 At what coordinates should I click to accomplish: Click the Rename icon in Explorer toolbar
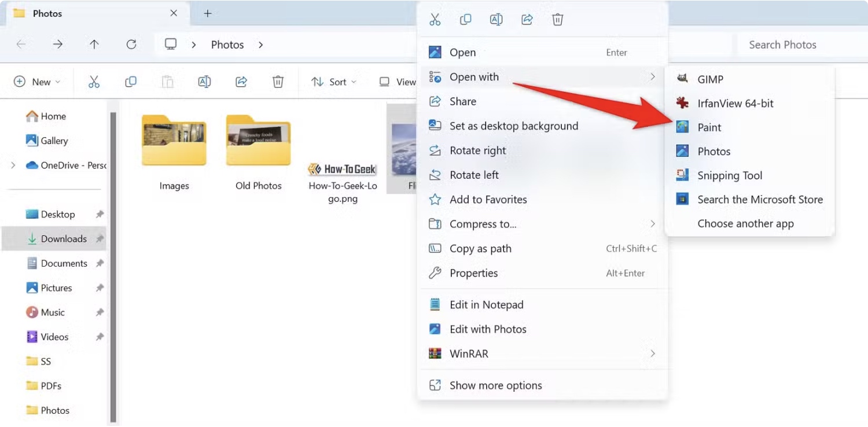[x=204, y=82]
